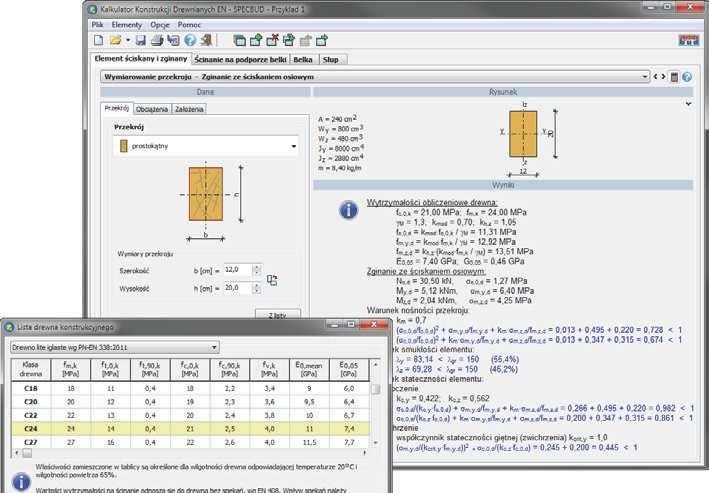Open the Obciążenia sub-tab
This screenshot has height=493, width=709.
pos(152,109)
